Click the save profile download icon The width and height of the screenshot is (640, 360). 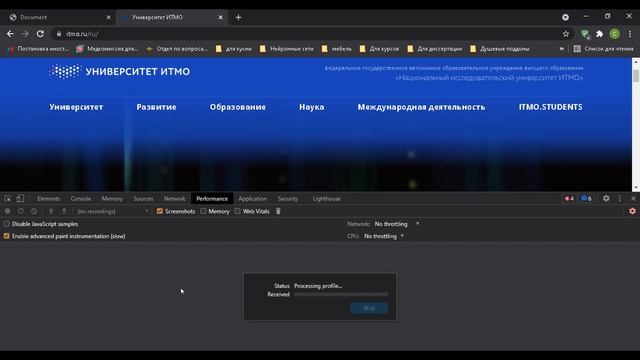click(x=64, y=211)
